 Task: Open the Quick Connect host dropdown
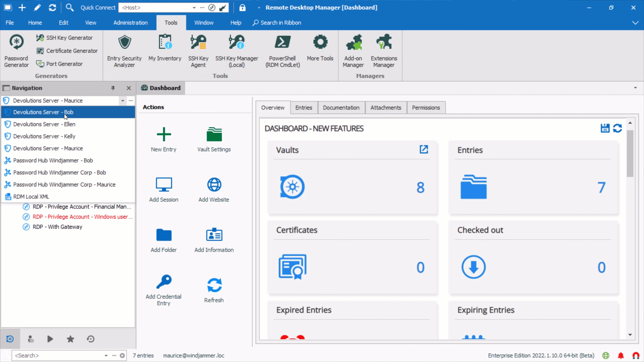pos(194,8)
